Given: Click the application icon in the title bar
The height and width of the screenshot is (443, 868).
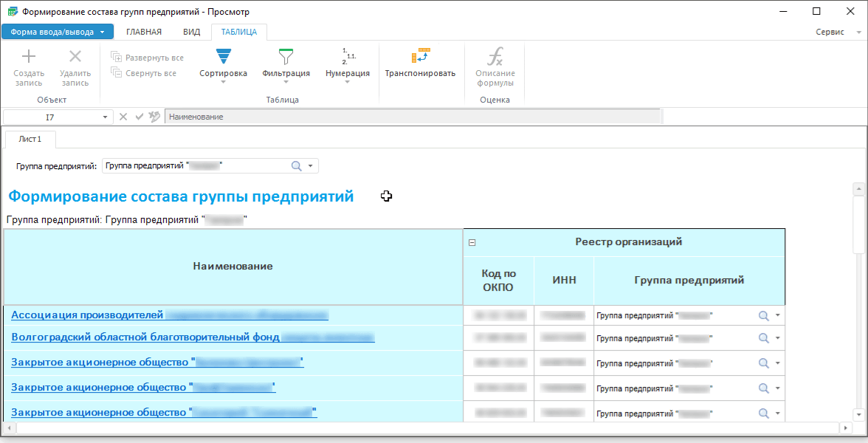Looking at the screenshot, I should [12, 11].
